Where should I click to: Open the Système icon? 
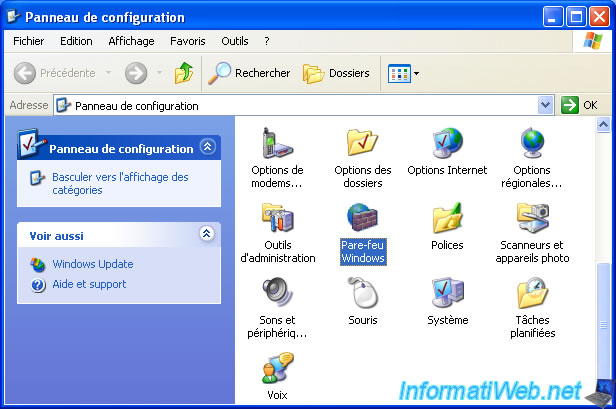[447, 293]
